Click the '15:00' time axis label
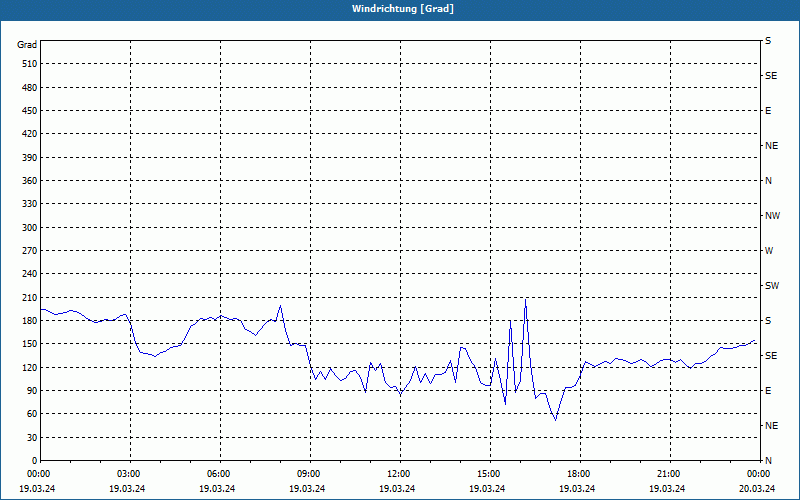This screenshot has width=800, height=500. pyautogui.click(x=490, y=474)
